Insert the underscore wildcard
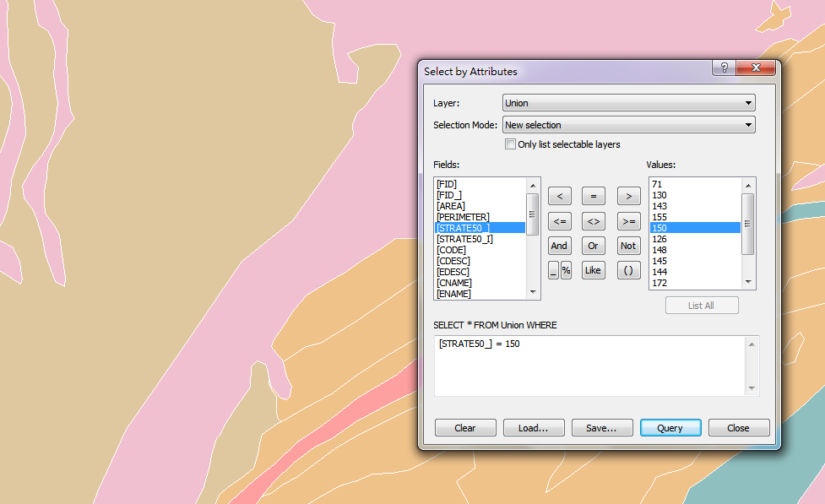Screen dimensions: 825x504 [553, 270]
